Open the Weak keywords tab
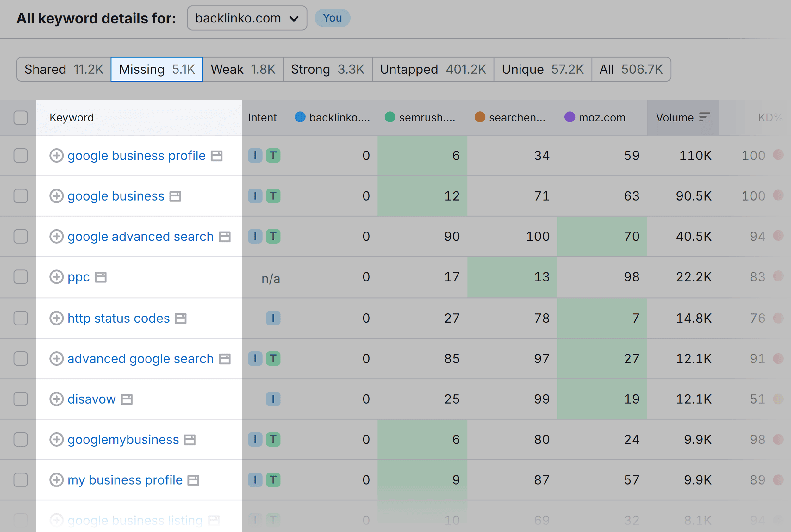 pos(243,69)
